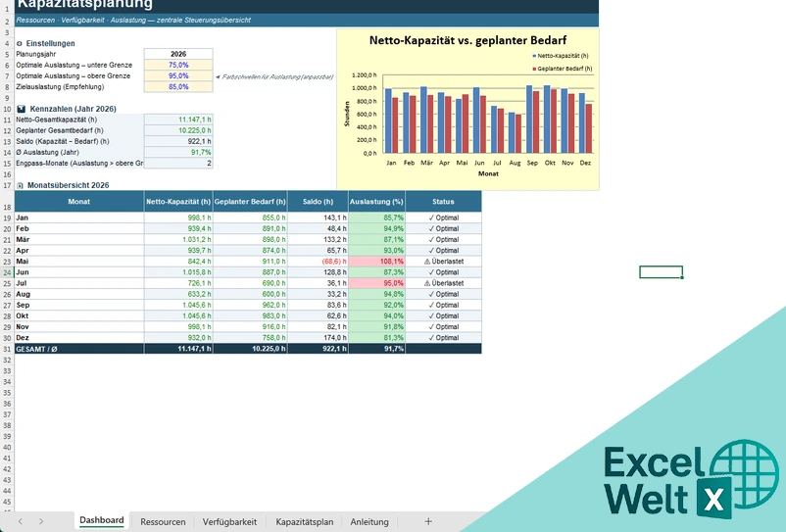Click the Aug Auslastung 94,8% cell

[376, 294]
